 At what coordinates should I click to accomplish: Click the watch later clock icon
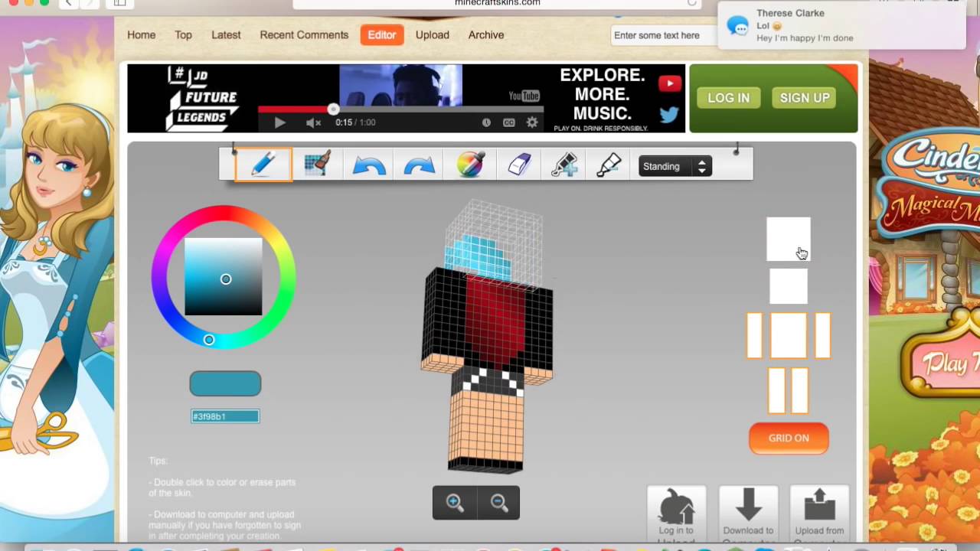[x=486, y=122]
